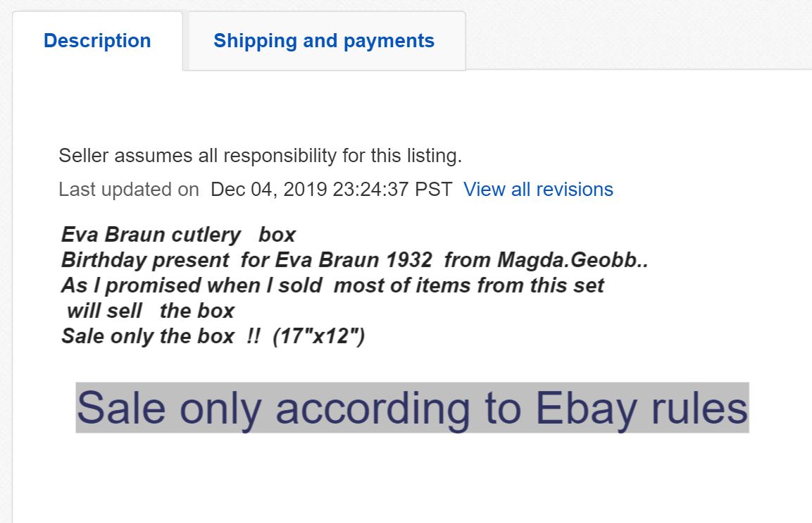
Task: Click the 'will sell the box' line
Action: (x=151, y=311)
